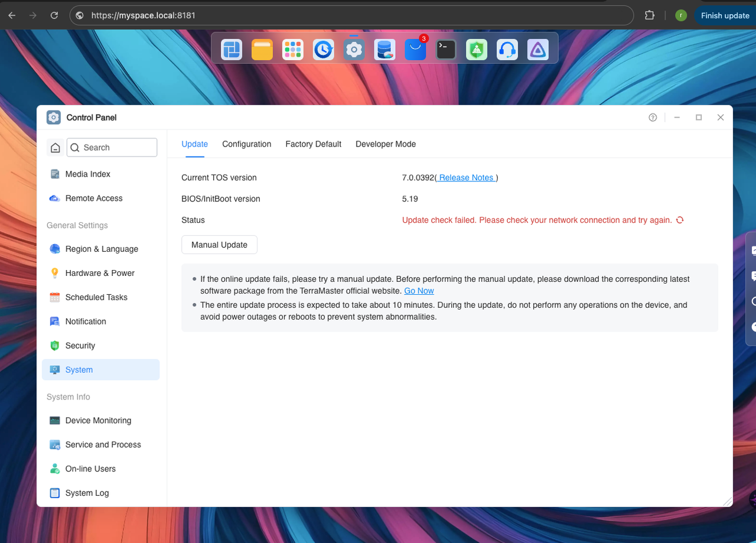756x543 pixels.
Task: Click the red refresh icon beside status
Action: (680, 220)
